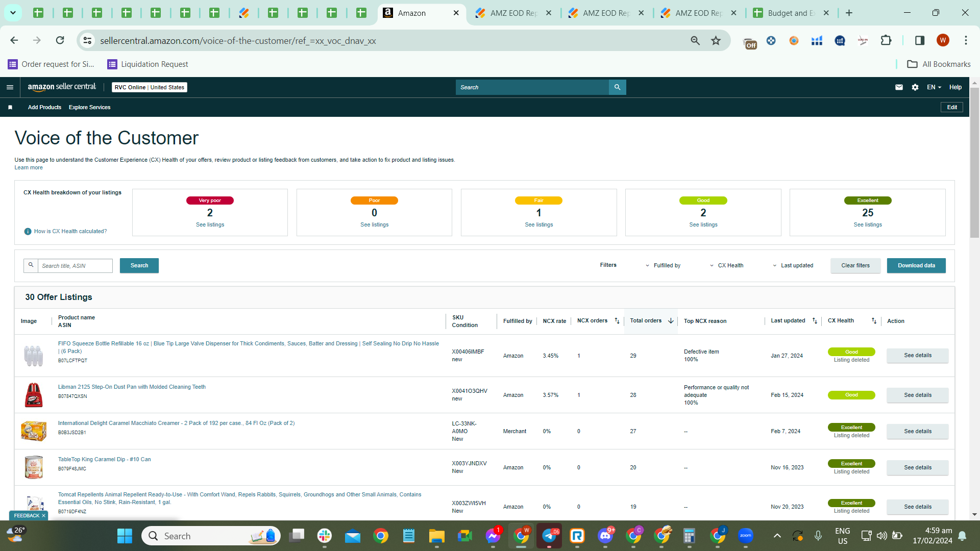Click the Amazon Seller Central logo
Screen dimensions: 980x551
coord(62,87)
